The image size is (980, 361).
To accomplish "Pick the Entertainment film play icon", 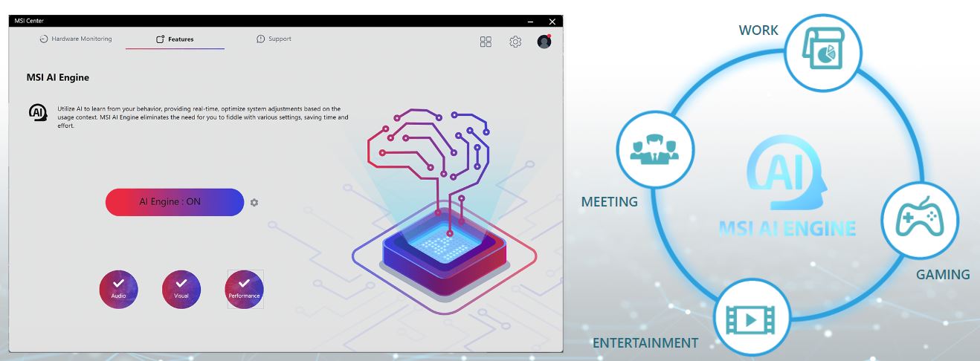I will pyautogui.click(x=752, y=318).
